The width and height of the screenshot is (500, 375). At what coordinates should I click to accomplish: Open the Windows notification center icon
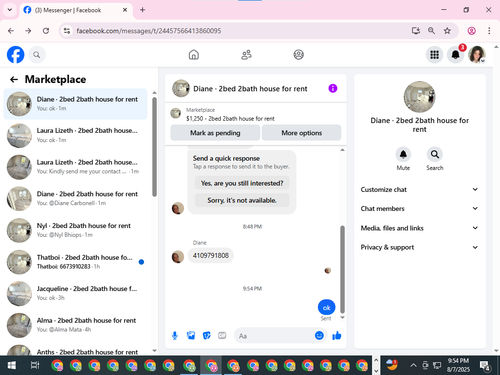pos(485,365)
